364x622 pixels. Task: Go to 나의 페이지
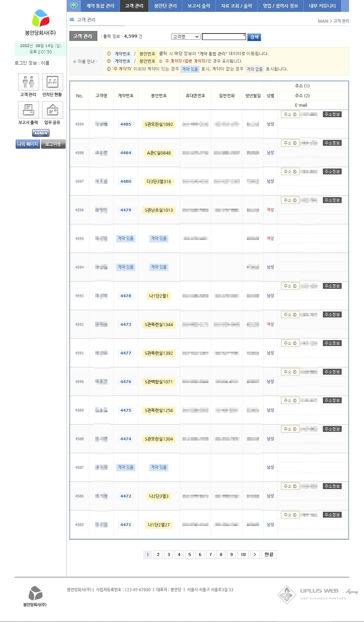[28, 144]
